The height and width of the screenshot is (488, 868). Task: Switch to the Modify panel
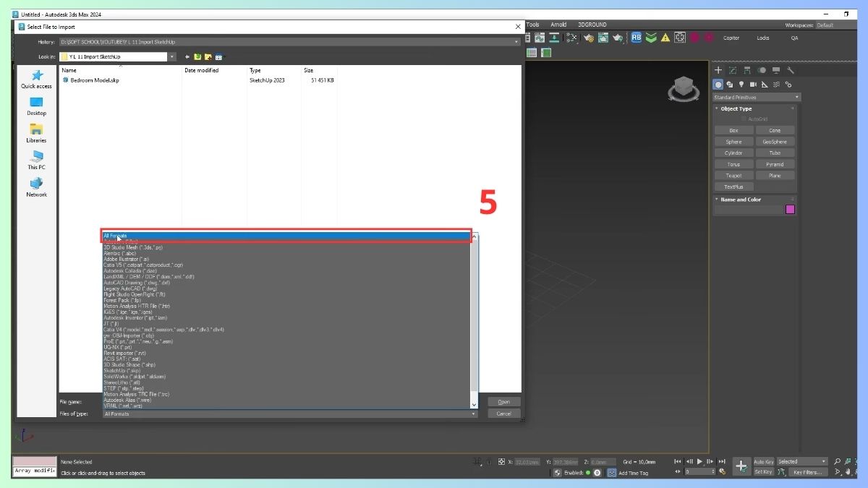point(732,70)
